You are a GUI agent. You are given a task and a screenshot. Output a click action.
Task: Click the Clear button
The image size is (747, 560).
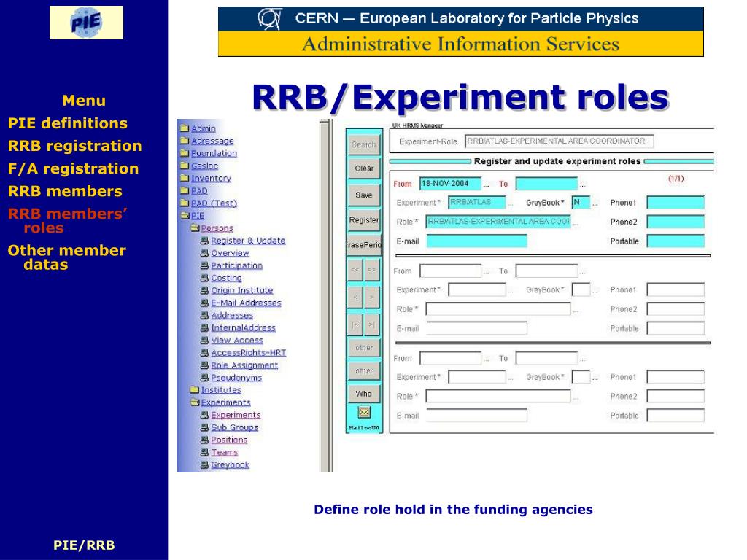coord(364,168)
